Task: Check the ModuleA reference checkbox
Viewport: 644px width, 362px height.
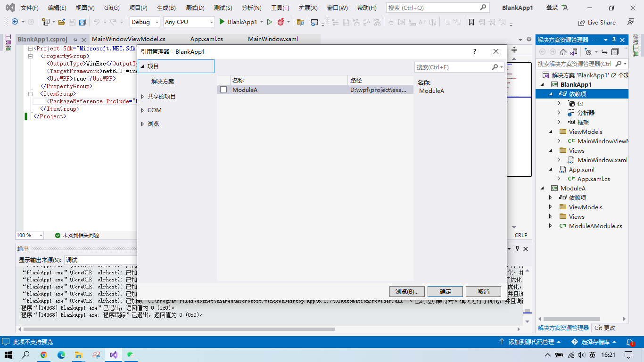Action: 223,90
